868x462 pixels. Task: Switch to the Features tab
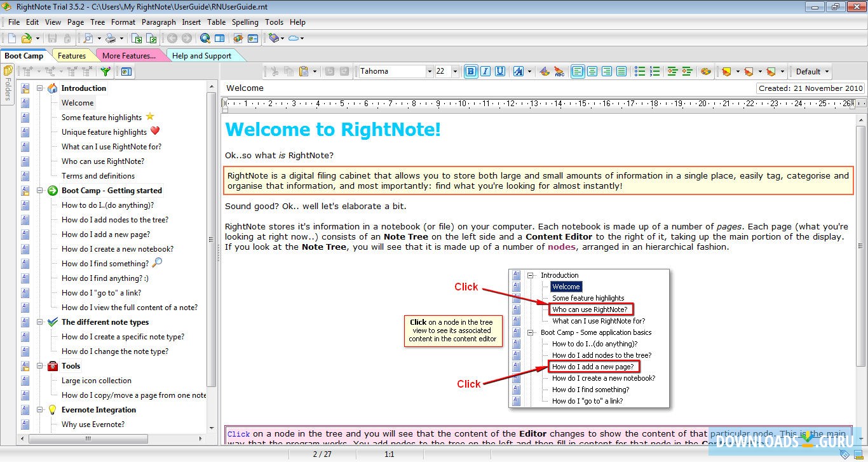tap(72, 55)
